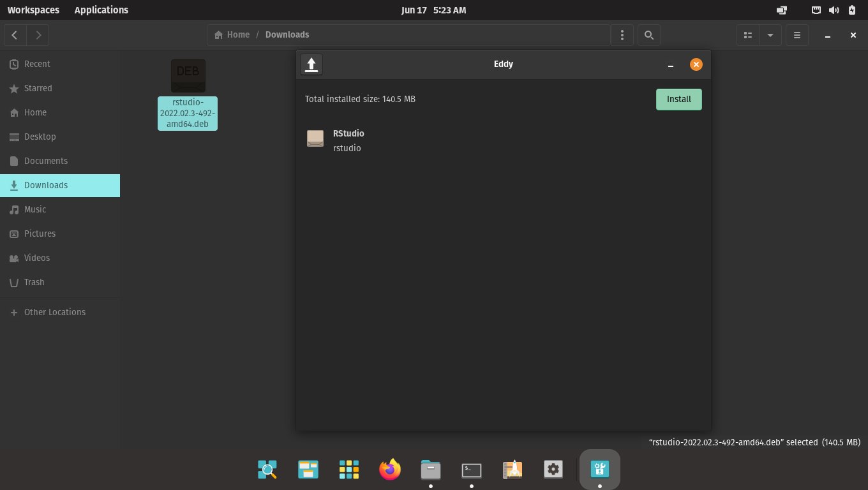Close the Files window

tap(853, 35)
